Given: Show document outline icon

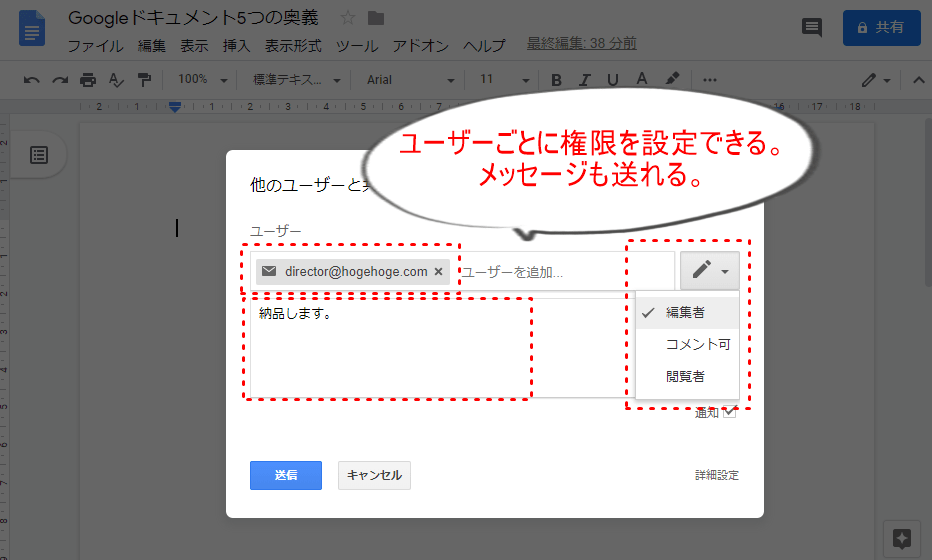Looking at the screenshot, I should (x=38, y=155).
